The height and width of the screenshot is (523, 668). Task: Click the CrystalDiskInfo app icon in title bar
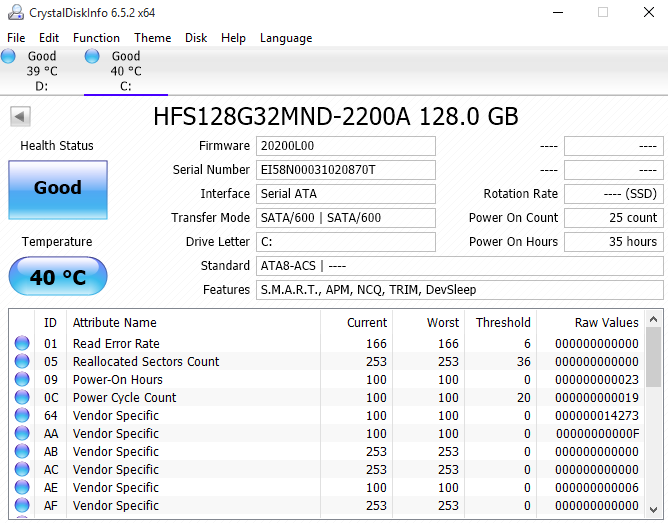click(x=13, y=12)
